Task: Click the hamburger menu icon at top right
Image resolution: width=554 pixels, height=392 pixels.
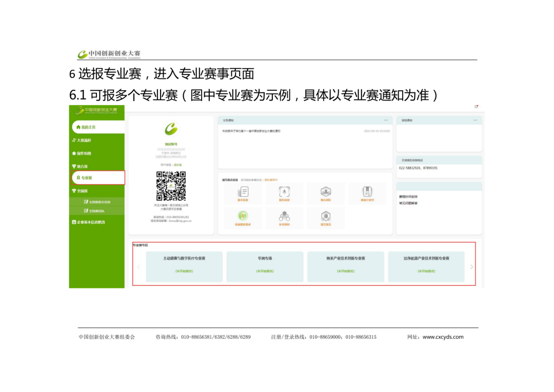Action: point(476,107)
